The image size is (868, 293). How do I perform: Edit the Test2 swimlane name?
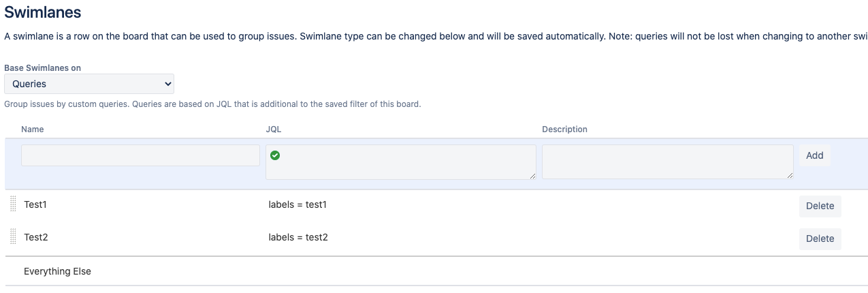click(x=35, y=237)
